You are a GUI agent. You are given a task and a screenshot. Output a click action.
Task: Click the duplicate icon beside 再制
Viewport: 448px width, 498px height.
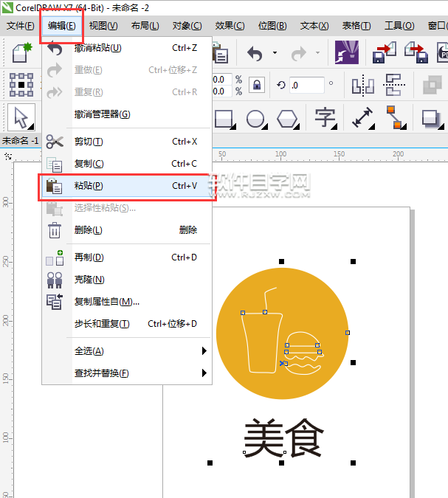click(x=55, y=257)
